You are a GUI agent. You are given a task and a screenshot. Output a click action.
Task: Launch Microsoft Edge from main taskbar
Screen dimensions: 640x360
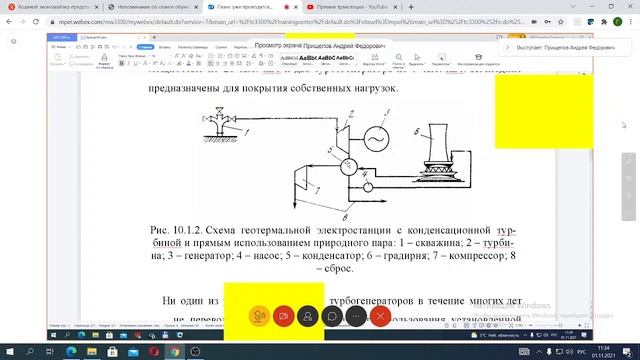coord(71,351)
